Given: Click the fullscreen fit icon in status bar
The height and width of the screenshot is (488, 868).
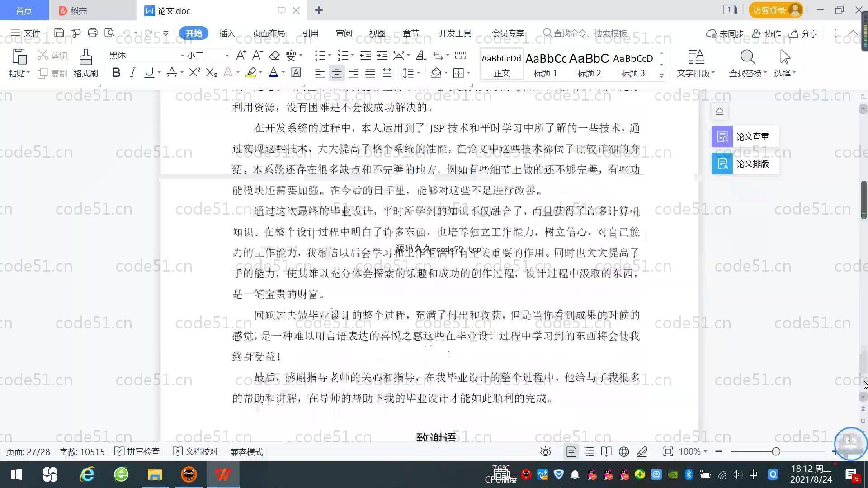Looking at the screenshot, I should [x=668, y=452].
